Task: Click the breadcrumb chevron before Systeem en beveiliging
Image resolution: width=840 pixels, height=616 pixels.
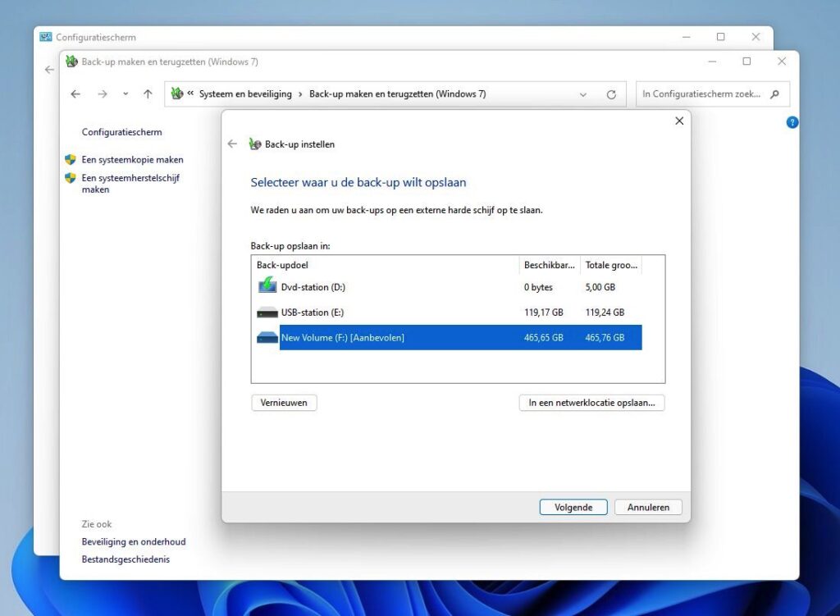Action: pyautogui.click(x=190, y=94)
